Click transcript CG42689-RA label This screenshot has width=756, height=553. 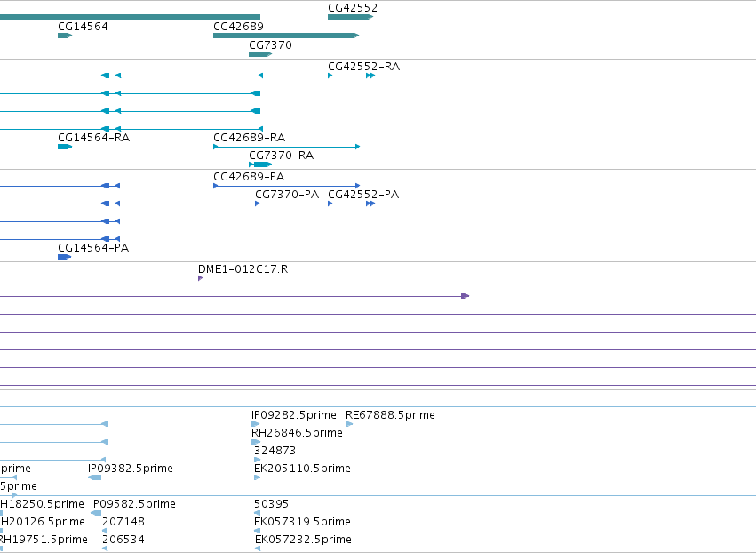pos(250,138)
